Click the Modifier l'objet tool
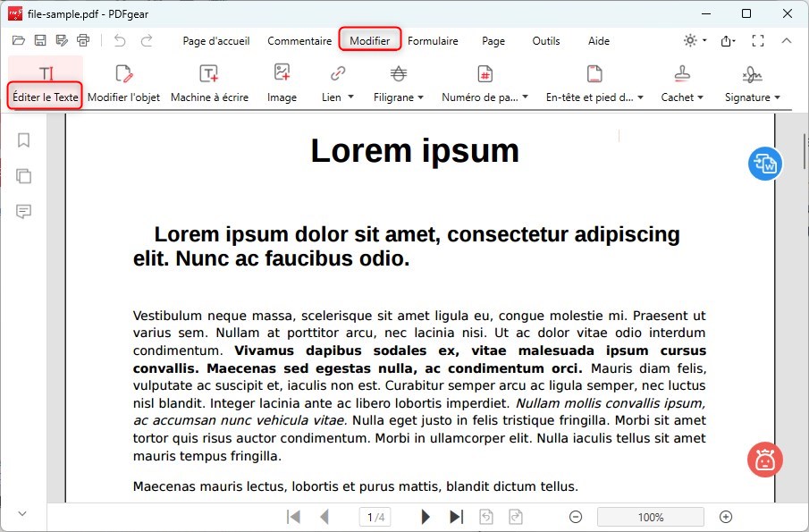This screenshot has height=532, width=809. [x=123, y=83]
